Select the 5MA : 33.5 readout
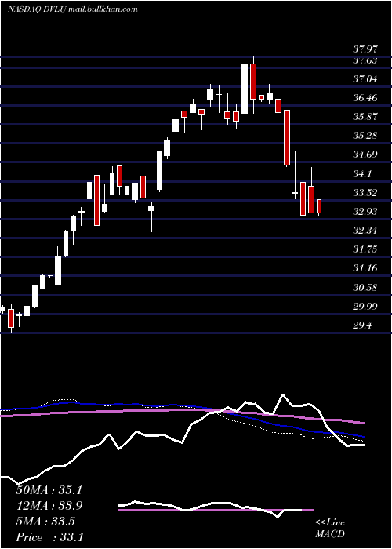 [45, 522]
